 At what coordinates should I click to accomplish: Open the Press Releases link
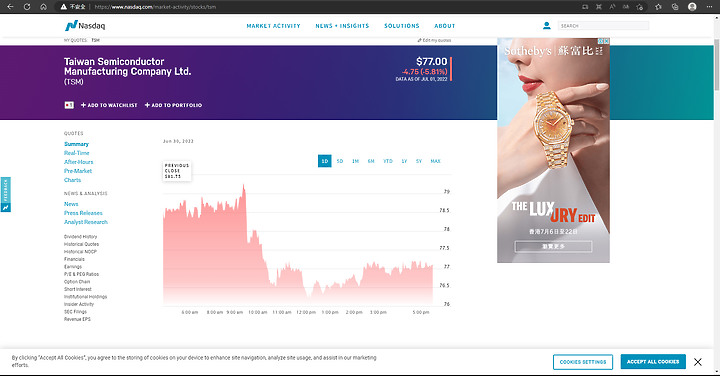coord(83,213)
